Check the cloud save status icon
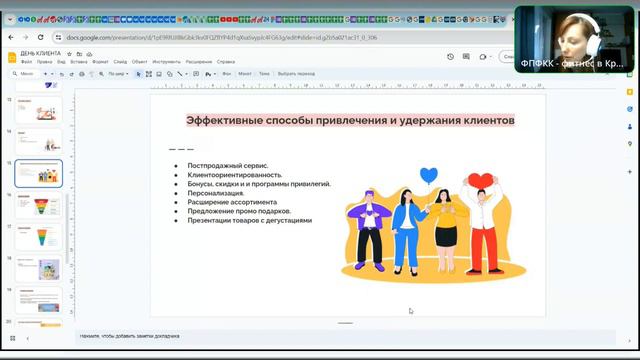The image size is (640, 360). click(89, 54)
